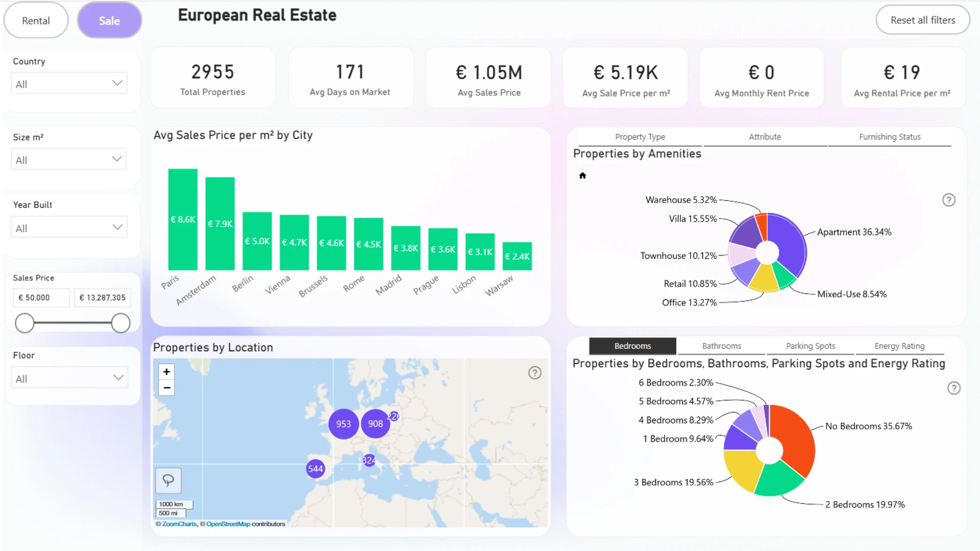Select the 544 map cluster bubble
The height and width of the screenshot is (551, 980).
[315, 469]
